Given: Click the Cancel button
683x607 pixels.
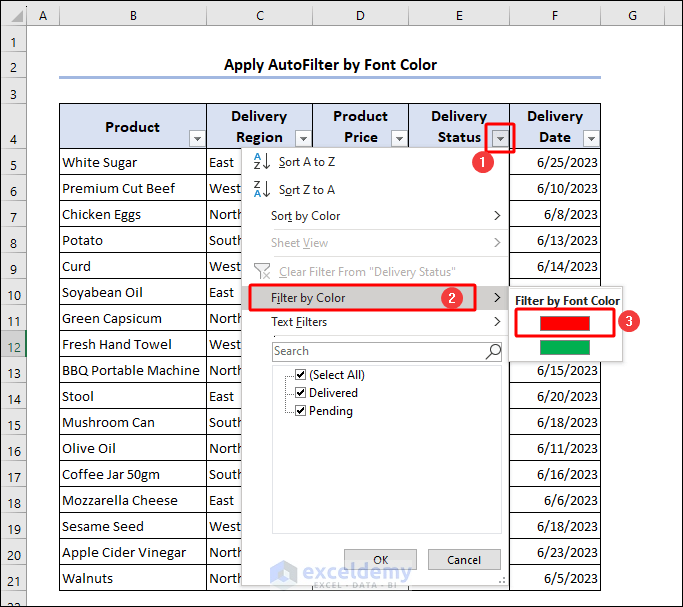Looking at the screenshot, I should tap(464, 560).
